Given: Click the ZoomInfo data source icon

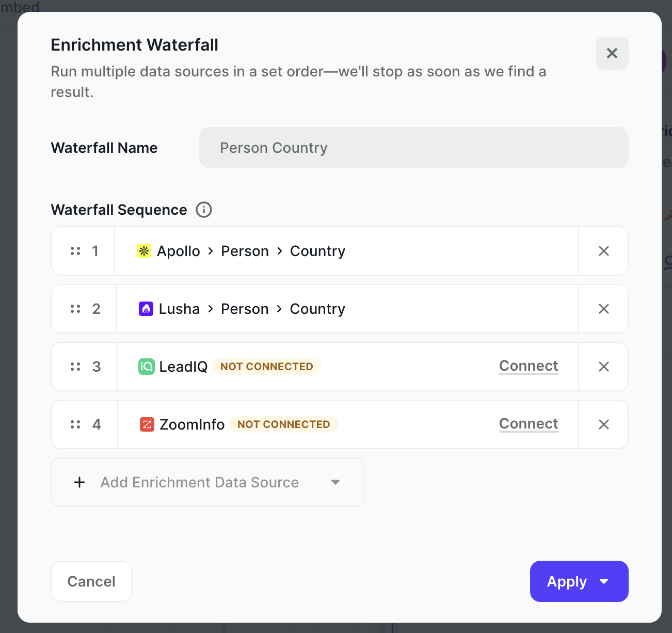Looking at the screenshot, I should (147, 424).
